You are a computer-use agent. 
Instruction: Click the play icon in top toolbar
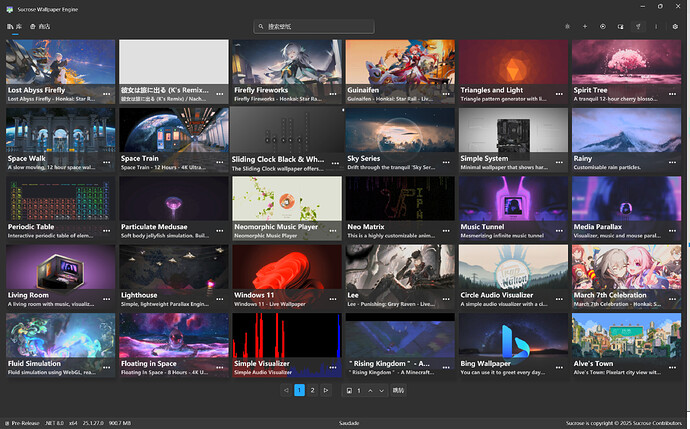coord(603,26)
